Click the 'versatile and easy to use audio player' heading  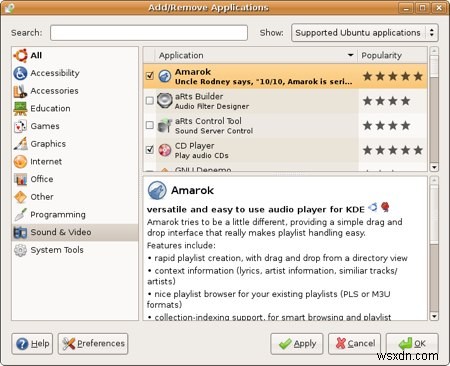[256, 210]
